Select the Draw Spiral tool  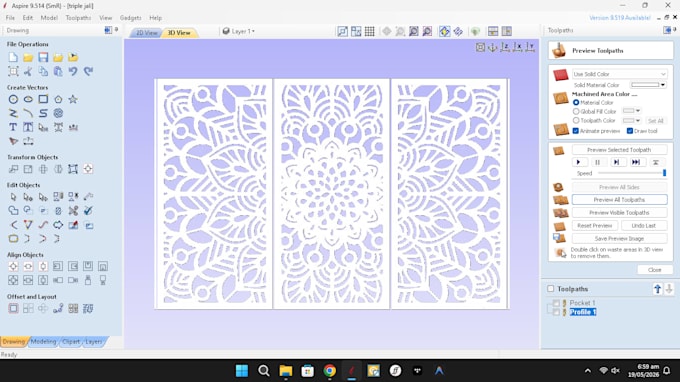(x=58, y=113)
